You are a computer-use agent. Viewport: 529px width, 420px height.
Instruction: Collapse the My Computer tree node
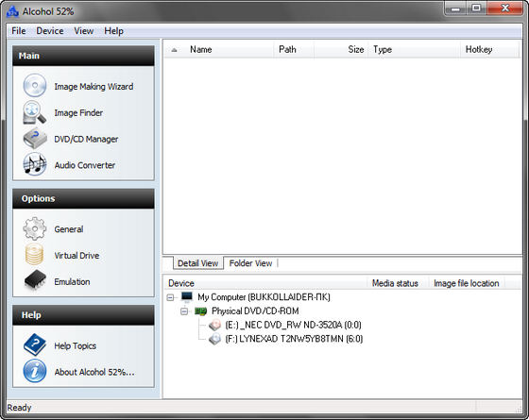pos(171,297)
